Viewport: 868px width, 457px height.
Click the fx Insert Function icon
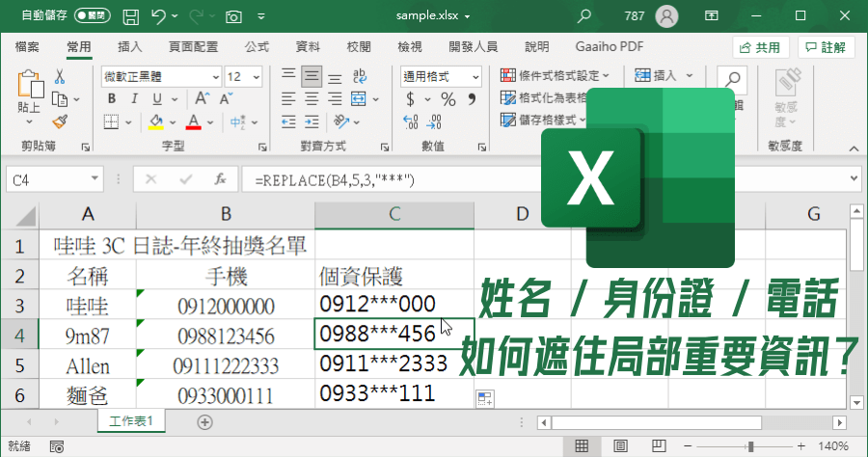click(220, 179)
